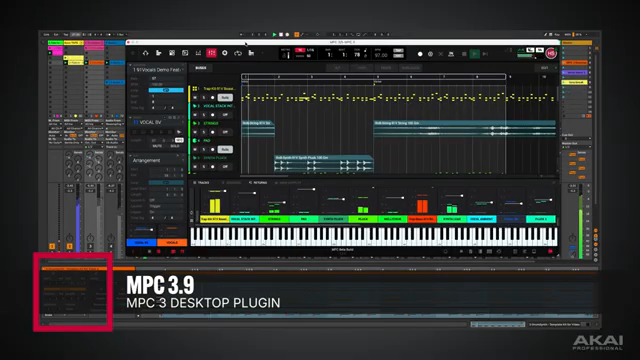Click Ableton's Record button in top bar
Screen dimensions: 640x360
coord(287,35)
